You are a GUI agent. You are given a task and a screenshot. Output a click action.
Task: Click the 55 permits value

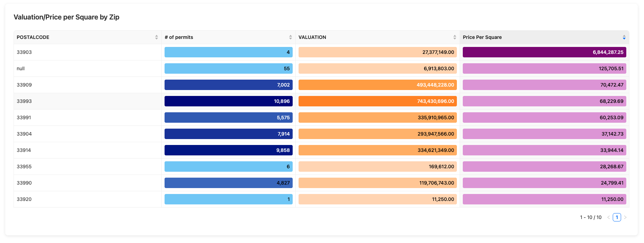[x=287, y=68]
